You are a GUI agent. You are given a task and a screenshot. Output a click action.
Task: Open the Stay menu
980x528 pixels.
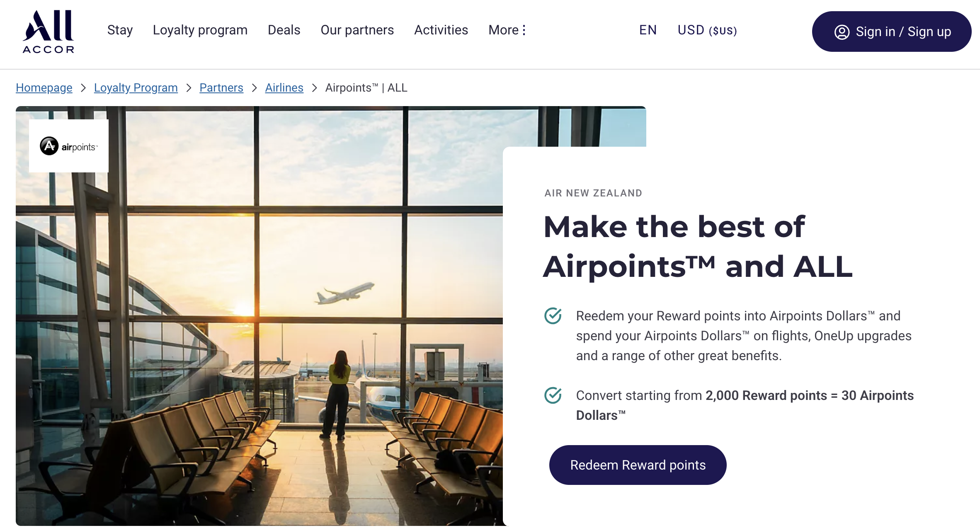tap(120, 30)
